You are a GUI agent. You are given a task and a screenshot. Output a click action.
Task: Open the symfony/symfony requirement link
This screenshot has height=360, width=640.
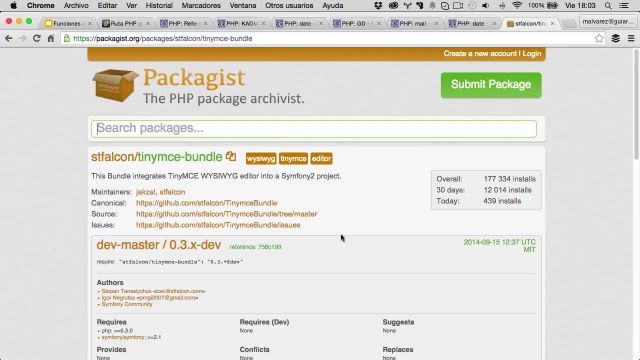click(123, 337)
